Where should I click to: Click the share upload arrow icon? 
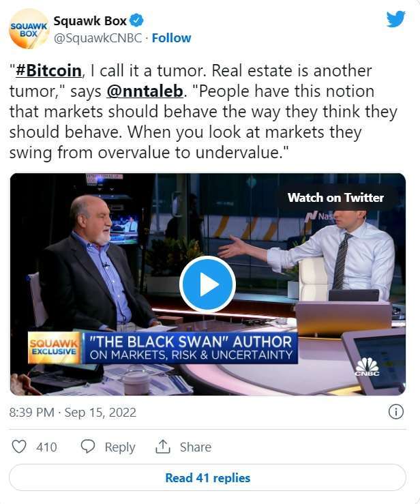(x=163, y=447)
